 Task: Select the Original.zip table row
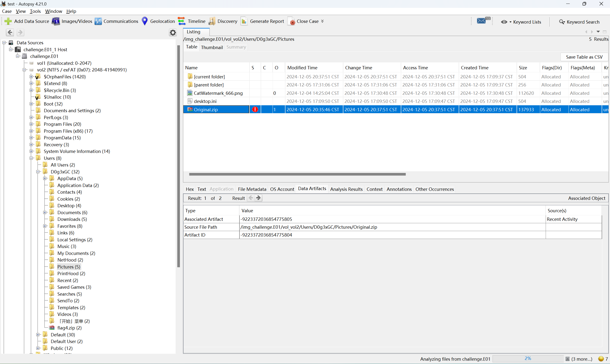[396, 109]
